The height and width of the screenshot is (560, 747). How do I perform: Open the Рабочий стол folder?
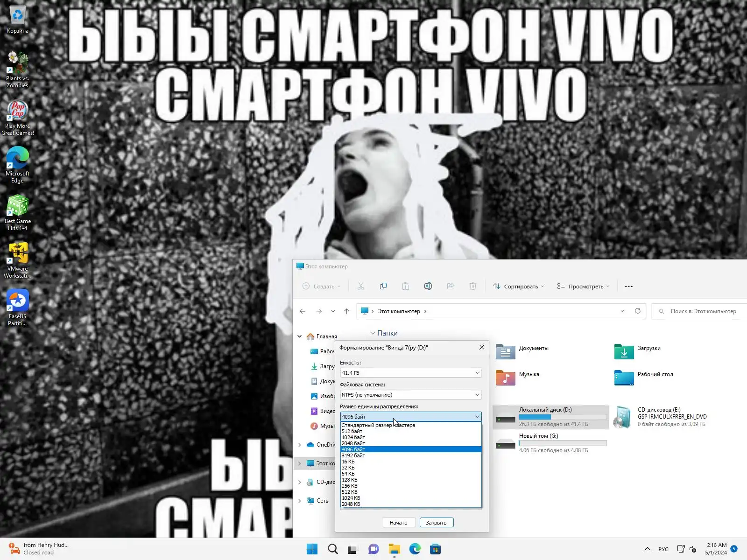(644, 377)
